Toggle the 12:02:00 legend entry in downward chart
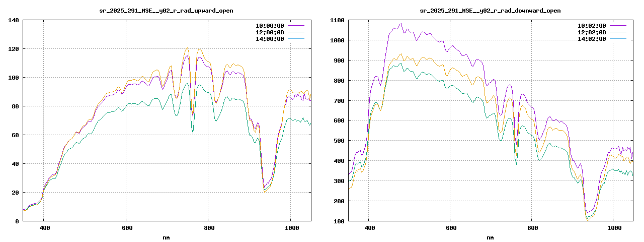This screenshot has width=644, height=242. tap(592, 32)
